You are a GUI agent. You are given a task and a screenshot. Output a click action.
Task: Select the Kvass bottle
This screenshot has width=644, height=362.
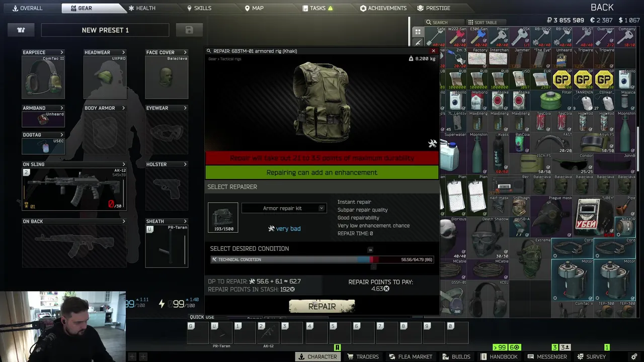click(499, 153)
